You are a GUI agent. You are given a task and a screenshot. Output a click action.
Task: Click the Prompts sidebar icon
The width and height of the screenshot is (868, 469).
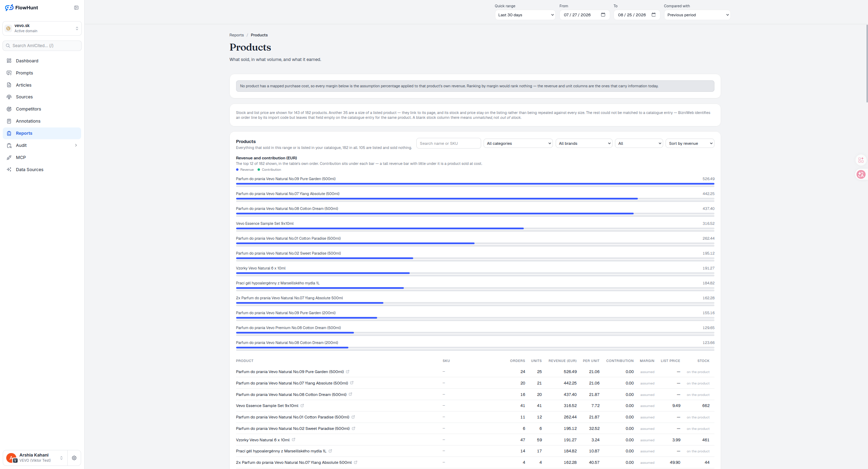click(x=9, y=73)
